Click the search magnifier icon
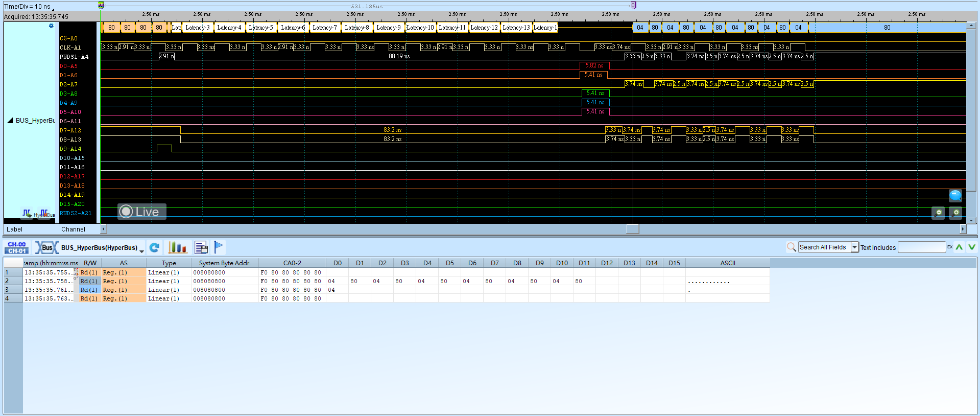The image size is (980, 416). [792, 247]
